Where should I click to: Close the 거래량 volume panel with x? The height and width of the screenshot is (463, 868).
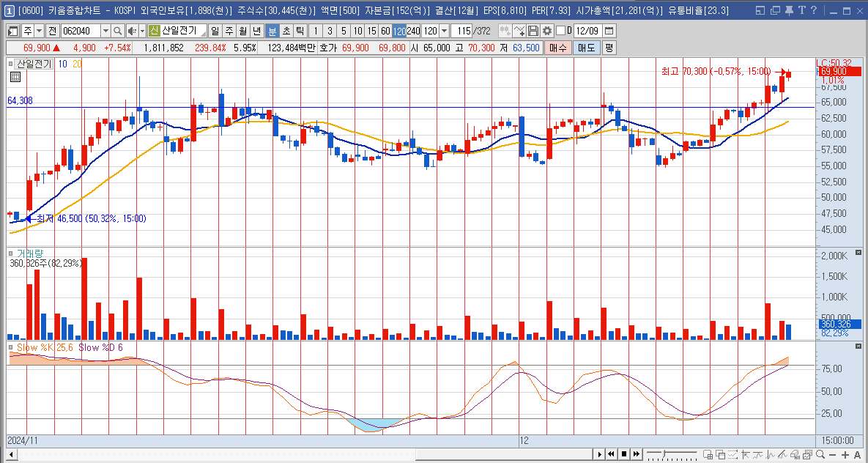(858, 253)
